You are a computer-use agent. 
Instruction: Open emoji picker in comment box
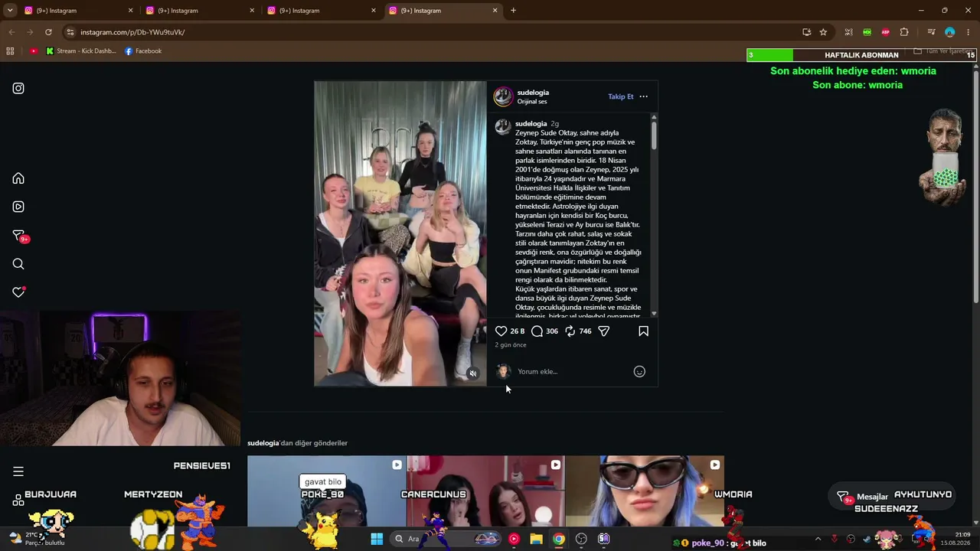[639, 372]
